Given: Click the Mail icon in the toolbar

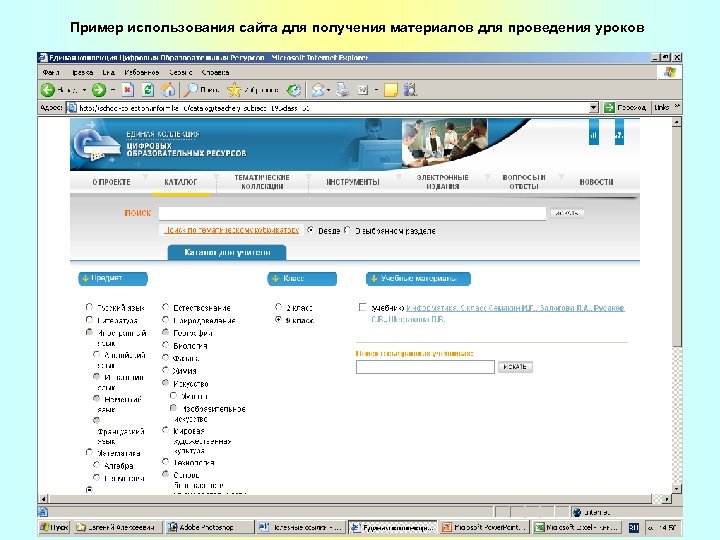Looking at the screenshot, I should tap(318, 90).
